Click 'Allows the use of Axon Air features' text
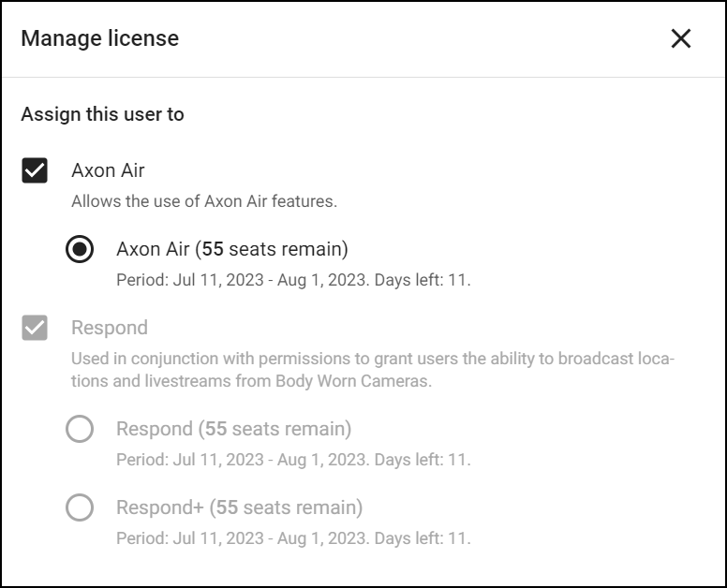 (204, 200)
